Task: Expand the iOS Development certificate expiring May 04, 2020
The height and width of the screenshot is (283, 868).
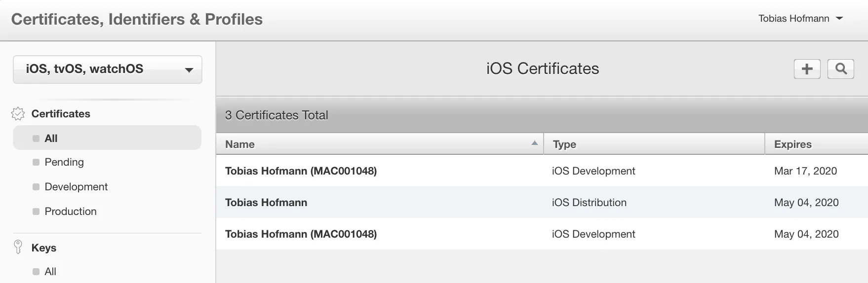Action: pos(301,234)
